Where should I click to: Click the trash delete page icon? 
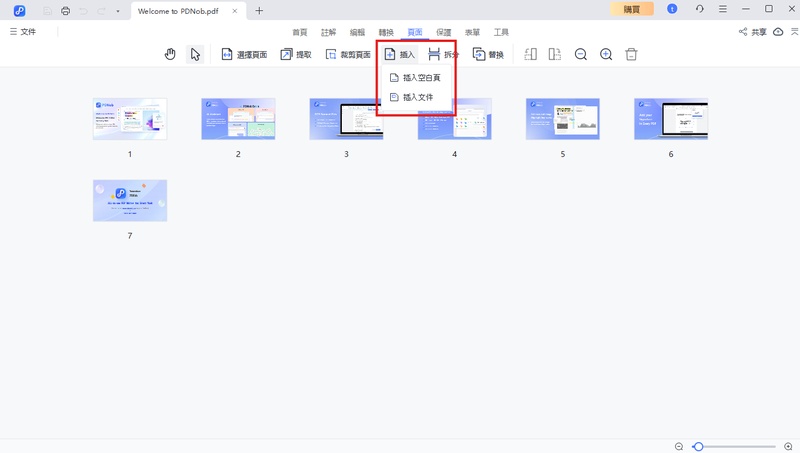[631, 54]
